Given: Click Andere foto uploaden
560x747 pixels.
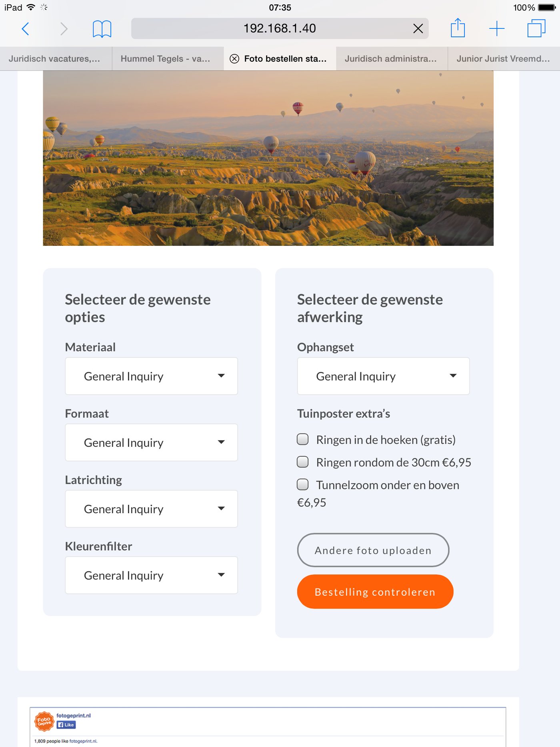Looking at the screenshot, I should [x=373, y=550].
